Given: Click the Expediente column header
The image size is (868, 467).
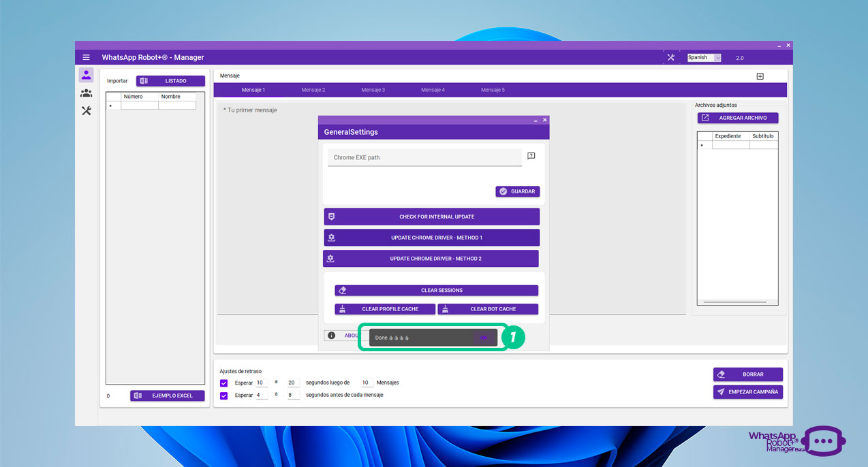Looking at the screenshot, I should click(731, 136).
